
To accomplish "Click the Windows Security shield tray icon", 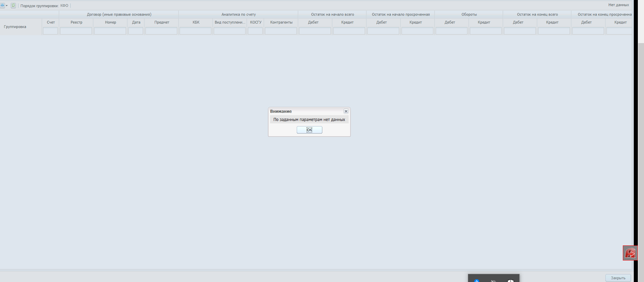I will [x=510, y=281].
